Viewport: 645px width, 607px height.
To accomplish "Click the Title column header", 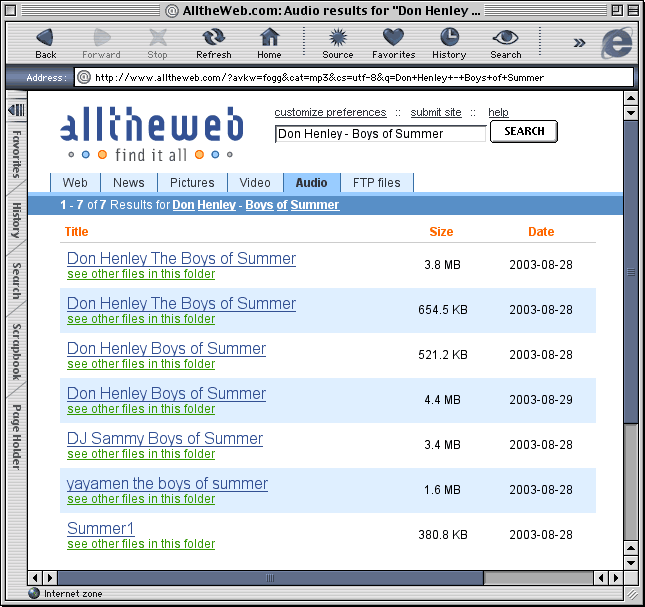I will click(x=77, y=232).
